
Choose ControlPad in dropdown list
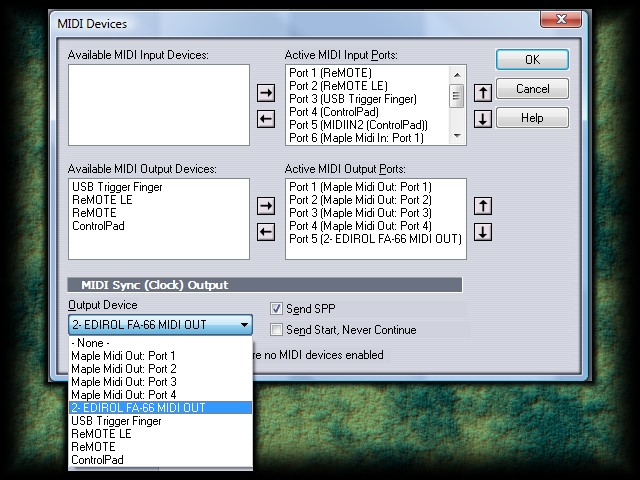pyautogui.click(x=160, y=460)
